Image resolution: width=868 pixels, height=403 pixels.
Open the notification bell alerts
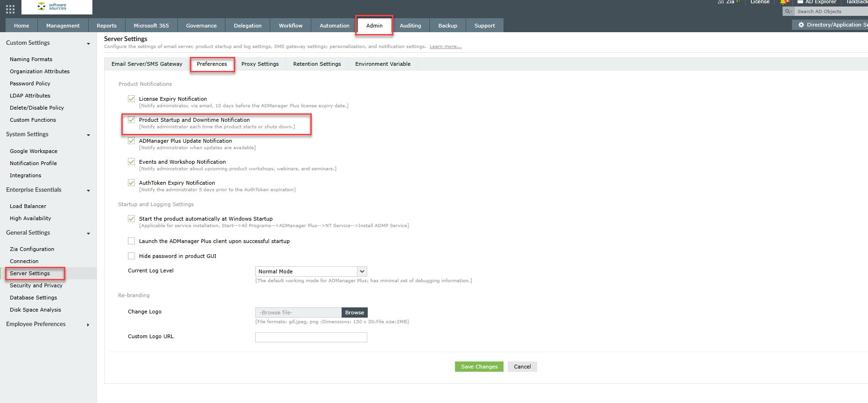784,2
